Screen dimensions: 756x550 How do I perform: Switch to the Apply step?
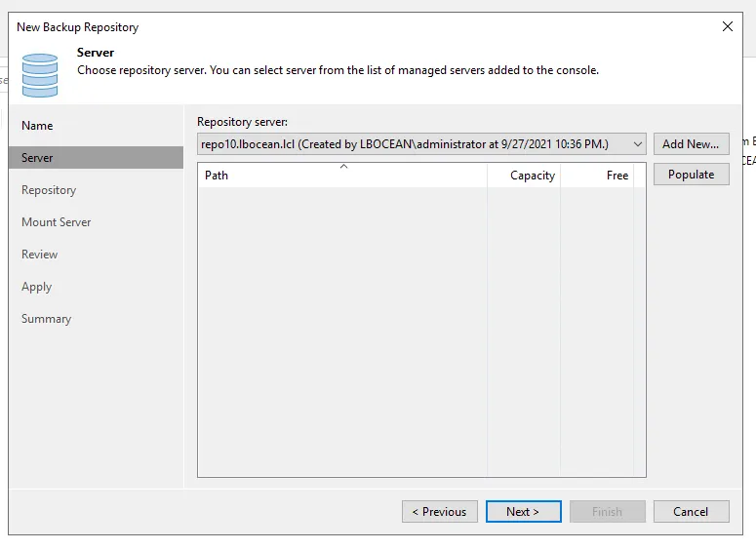(x=37, y=287)
